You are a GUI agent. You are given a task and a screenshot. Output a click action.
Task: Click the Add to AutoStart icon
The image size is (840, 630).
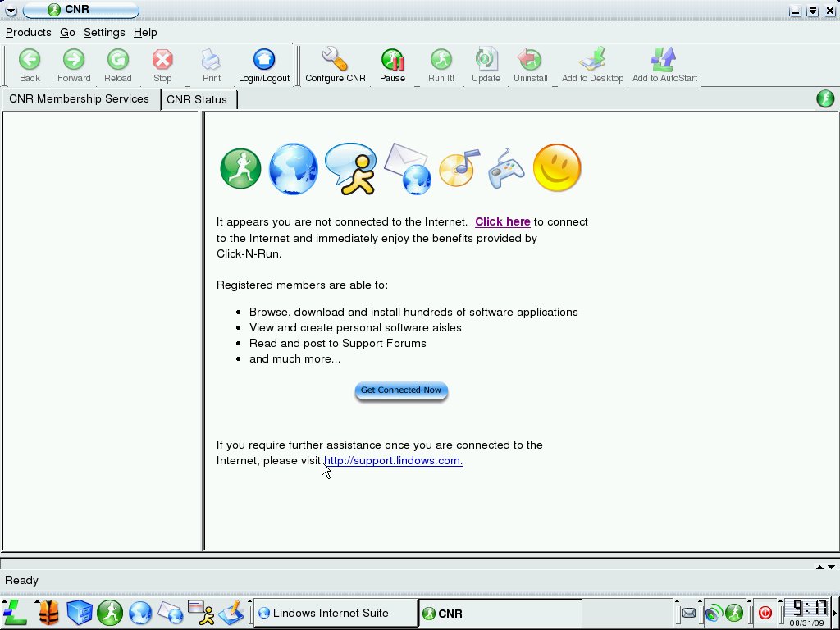[x=664, y=66]
